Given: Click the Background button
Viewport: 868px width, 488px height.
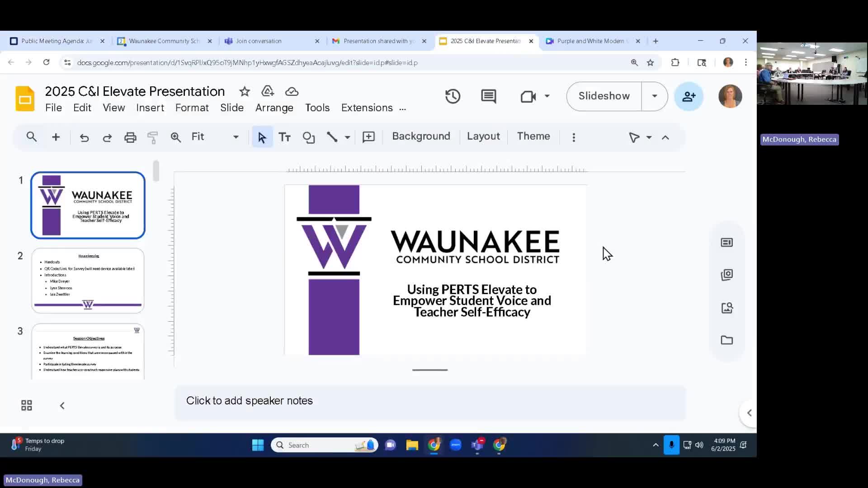Looking at the screenshot, I should point(421,136).
